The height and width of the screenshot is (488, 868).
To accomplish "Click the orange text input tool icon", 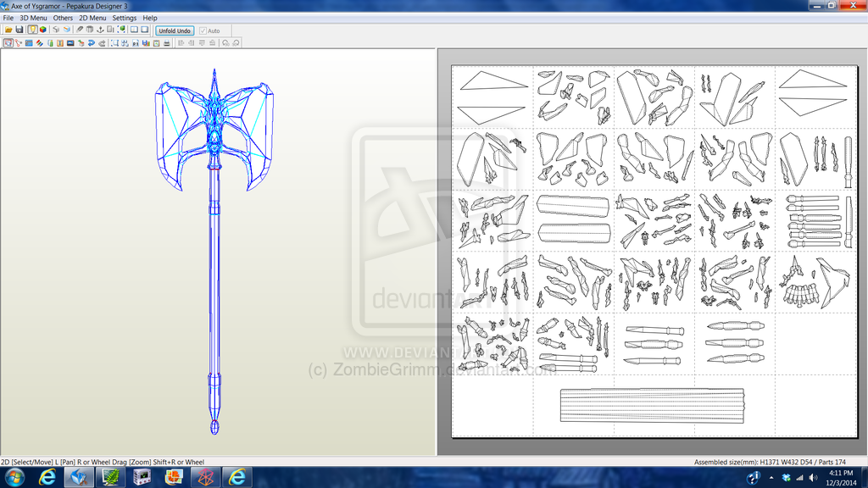I will (60, 42).
